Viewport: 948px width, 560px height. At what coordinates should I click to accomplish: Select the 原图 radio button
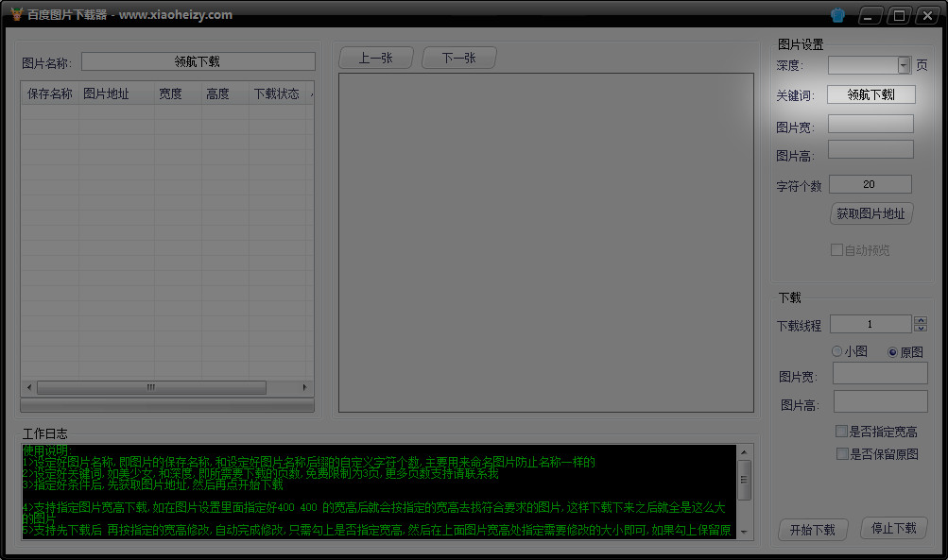point(892,352)
